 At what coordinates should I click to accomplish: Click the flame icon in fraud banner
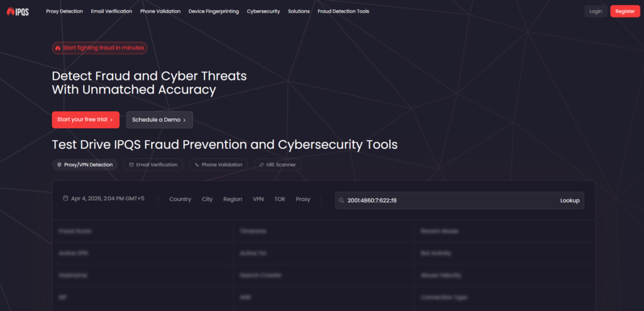(x=58, y=48)
